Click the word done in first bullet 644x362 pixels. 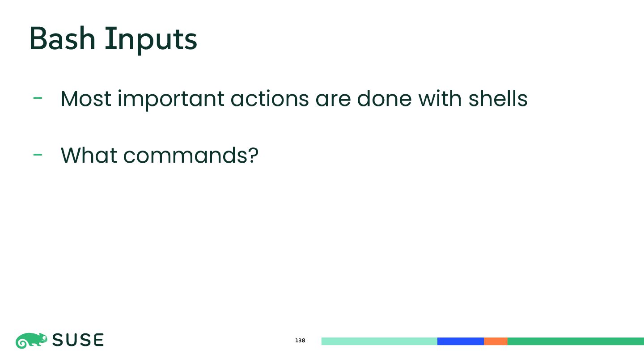[385, 98]
